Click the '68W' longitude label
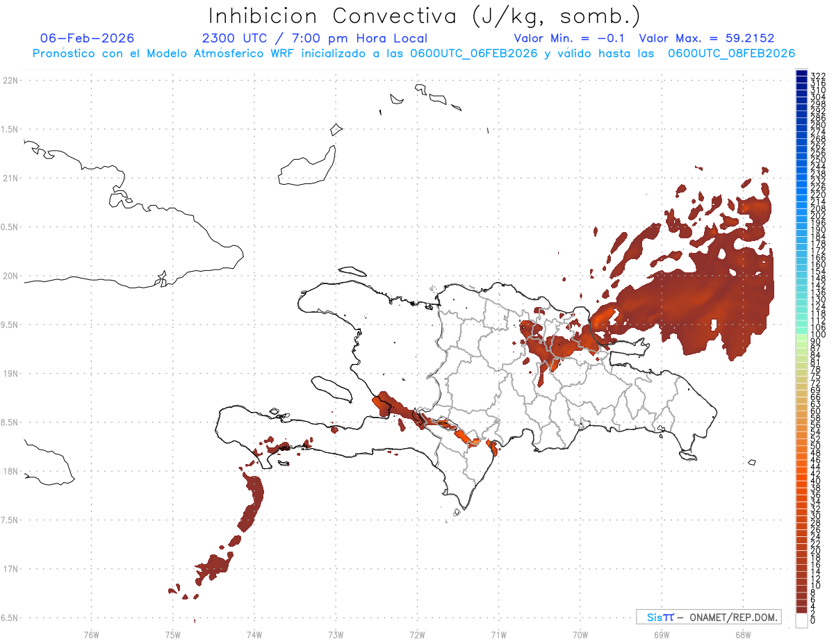The height and width of the screenshot is (644, 834). (x=742, y=634)
